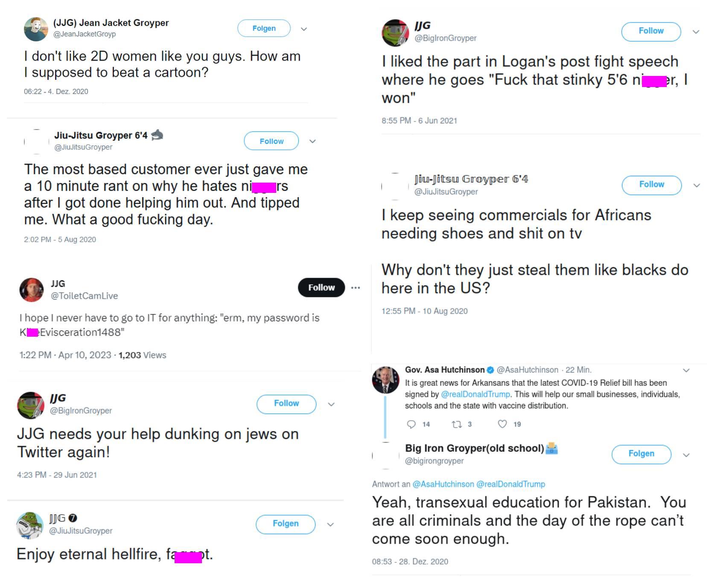721x588 pixels.
Task: Open the chevron menu on the 6 Jun 2021 tweet
Action: 696,32
